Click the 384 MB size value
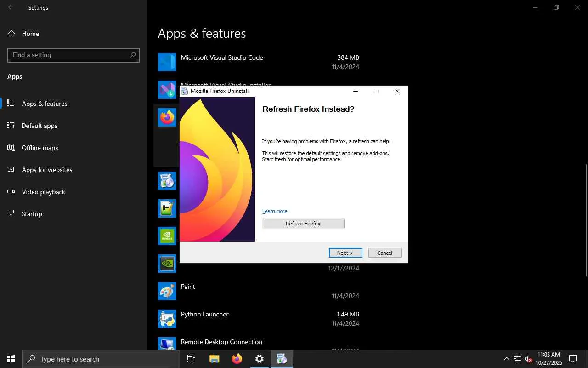Screen dimensions: 588x368 pos(348,57)
